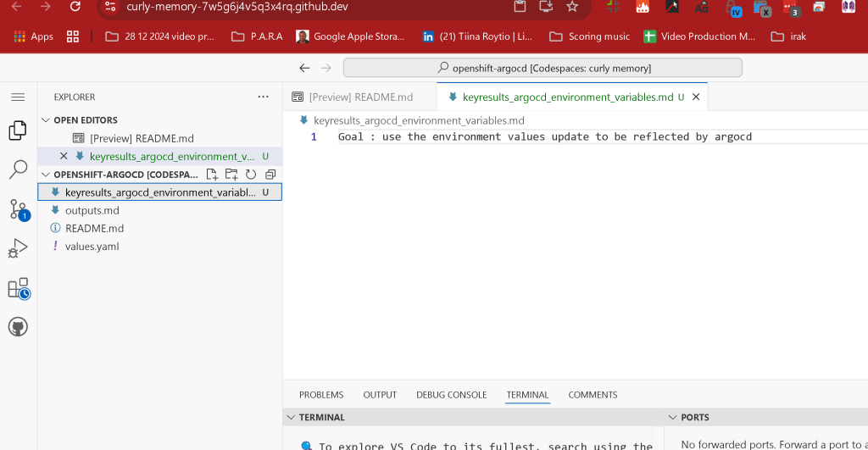
Task: Click the browser back arrow
Action: coord(17,7)
